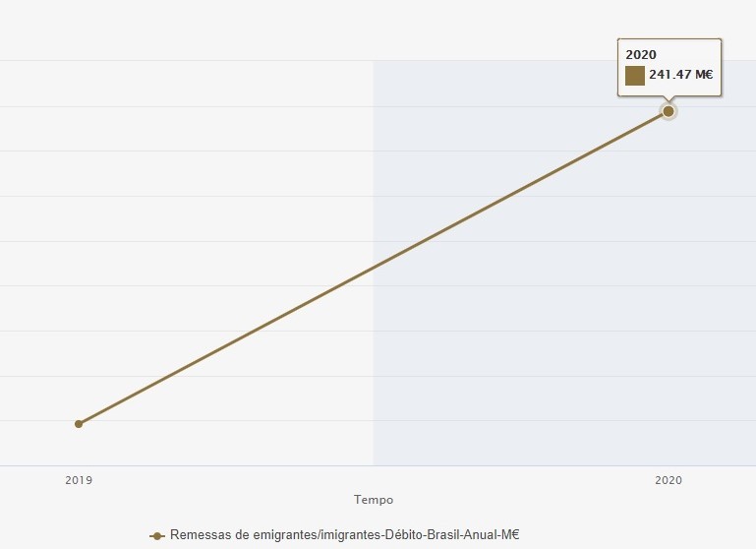
Task: Click the Tempo axis title
Action: click(374, 500)
